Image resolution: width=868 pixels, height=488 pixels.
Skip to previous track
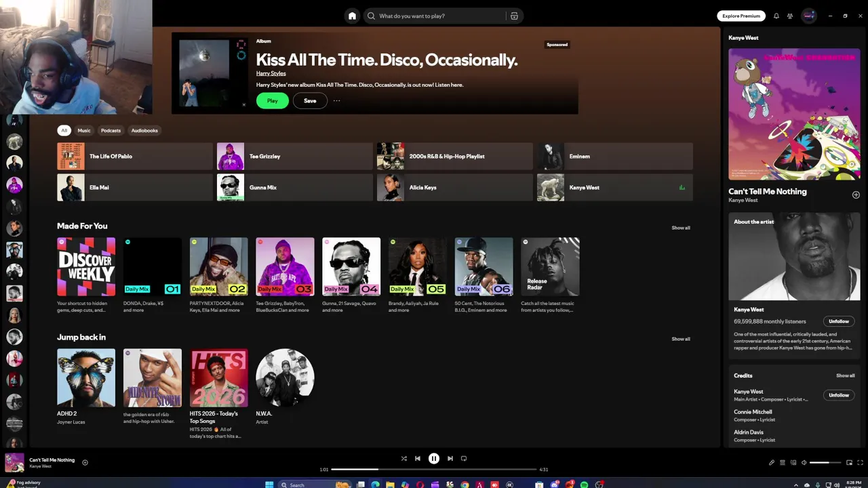point(418,458)
